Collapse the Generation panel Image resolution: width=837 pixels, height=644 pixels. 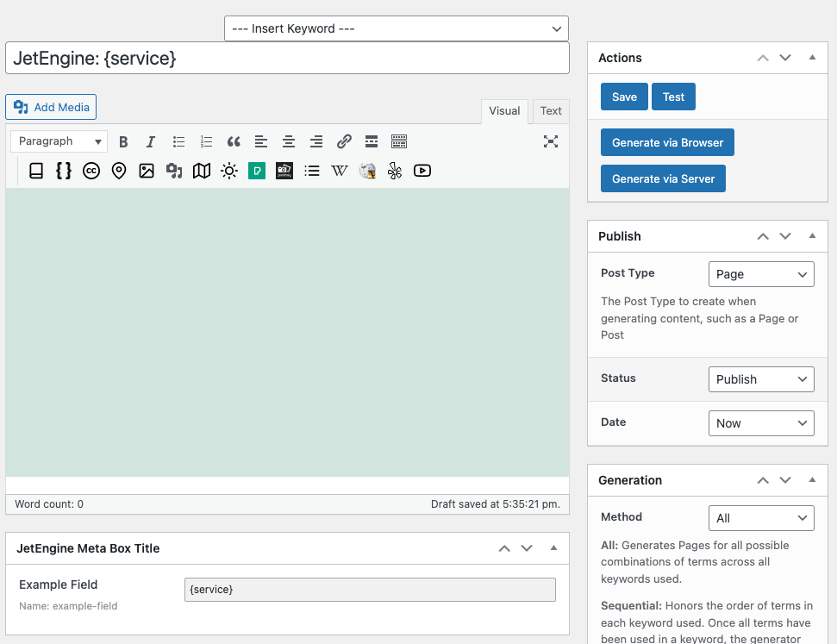tap(813, 480)
